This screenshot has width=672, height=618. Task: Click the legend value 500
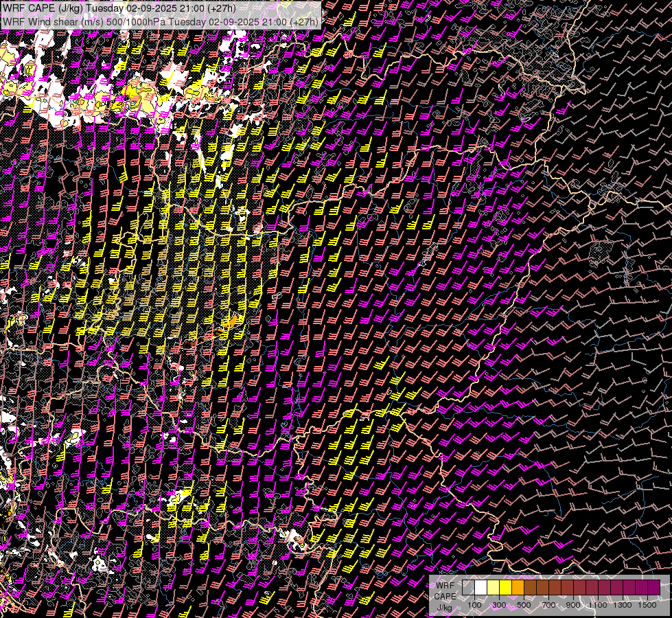tap(524, 605)
